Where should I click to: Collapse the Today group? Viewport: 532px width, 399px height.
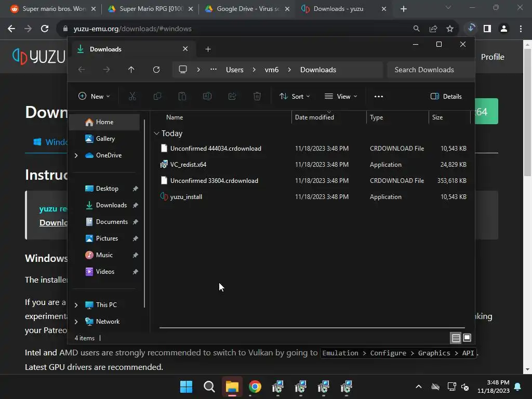tap(156, 134)
